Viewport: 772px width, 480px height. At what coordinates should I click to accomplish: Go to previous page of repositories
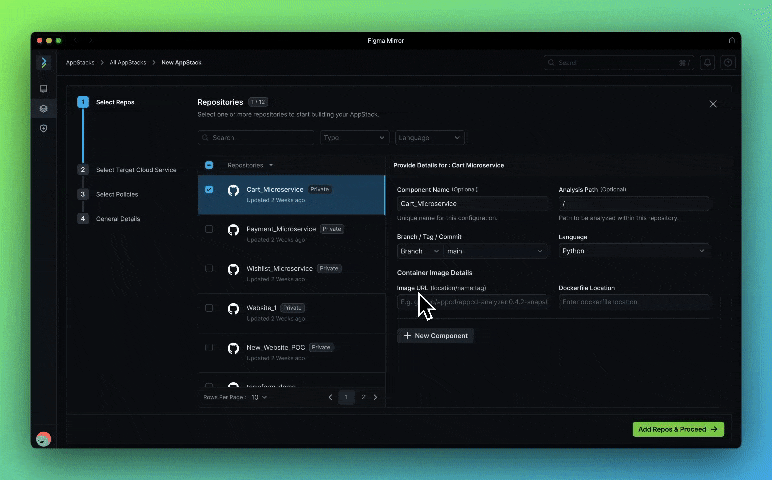click(x=330, y=397)
